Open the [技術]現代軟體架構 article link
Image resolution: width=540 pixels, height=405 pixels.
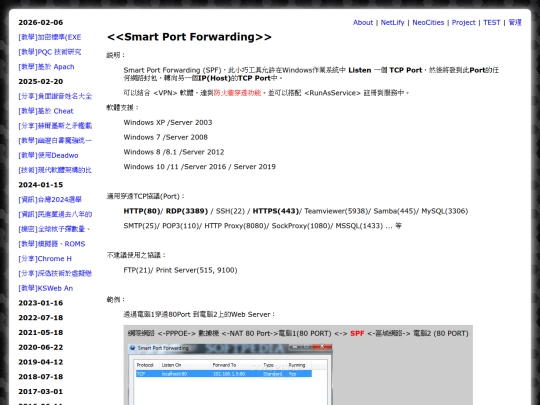pyautogui.click(x=55, y=170)
